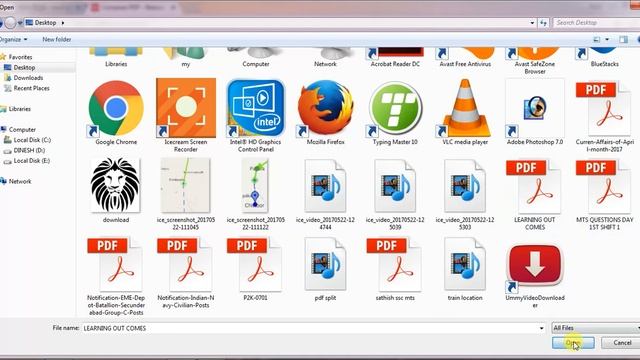Open the change view options dropdown
This screenshot has width=640, height=360.
click(x=607, y=40)
